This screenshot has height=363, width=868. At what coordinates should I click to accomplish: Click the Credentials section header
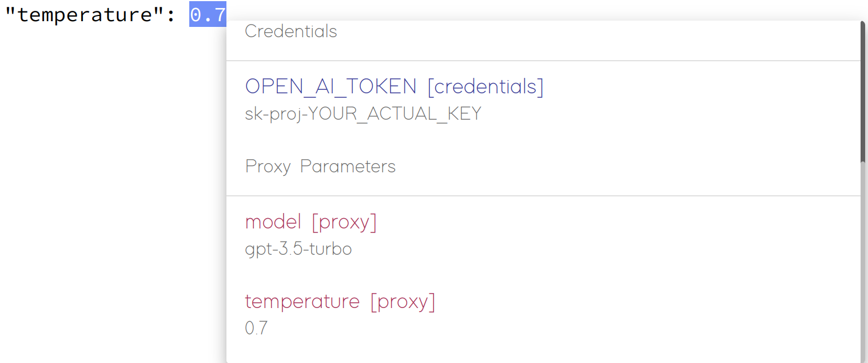pos(291,31)
